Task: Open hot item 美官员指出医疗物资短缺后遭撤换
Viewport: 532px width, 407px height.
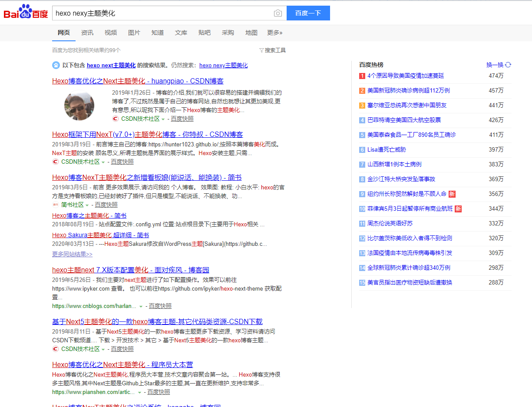Action: coord(410,282)
